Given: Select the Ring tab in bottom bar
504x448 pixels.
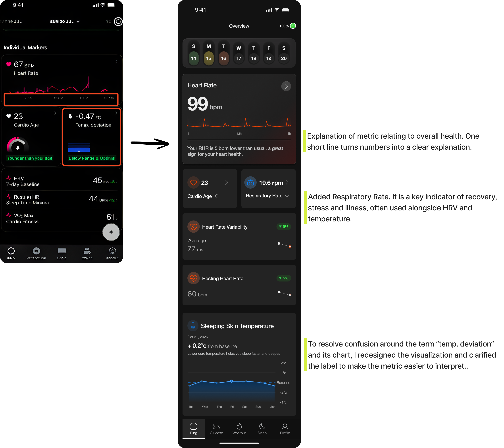Looking at the screenshot, I should 194,429.
